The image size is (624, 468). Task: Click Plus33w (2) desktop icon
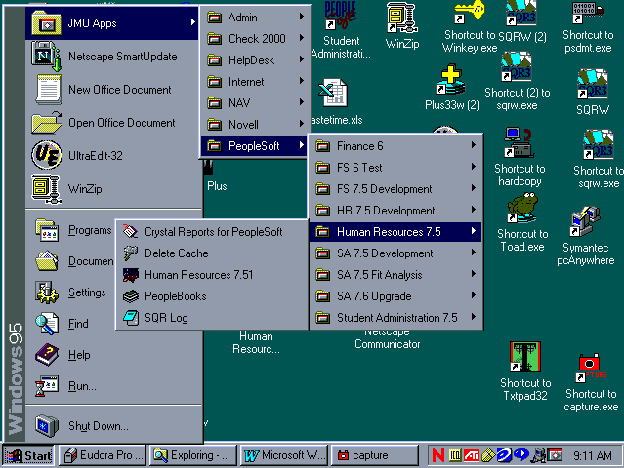click(x=452, y=88)
